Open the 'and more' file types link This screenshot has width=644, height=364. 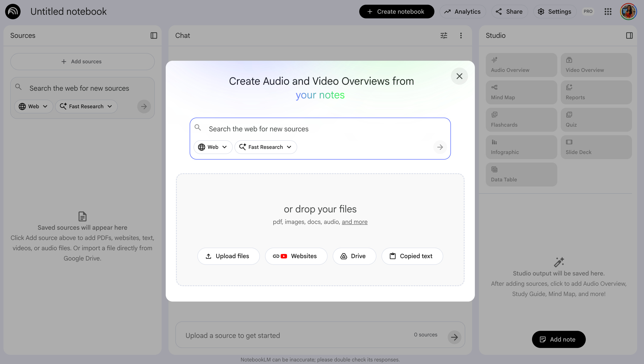pyautogui.click(x=355, y=222)
